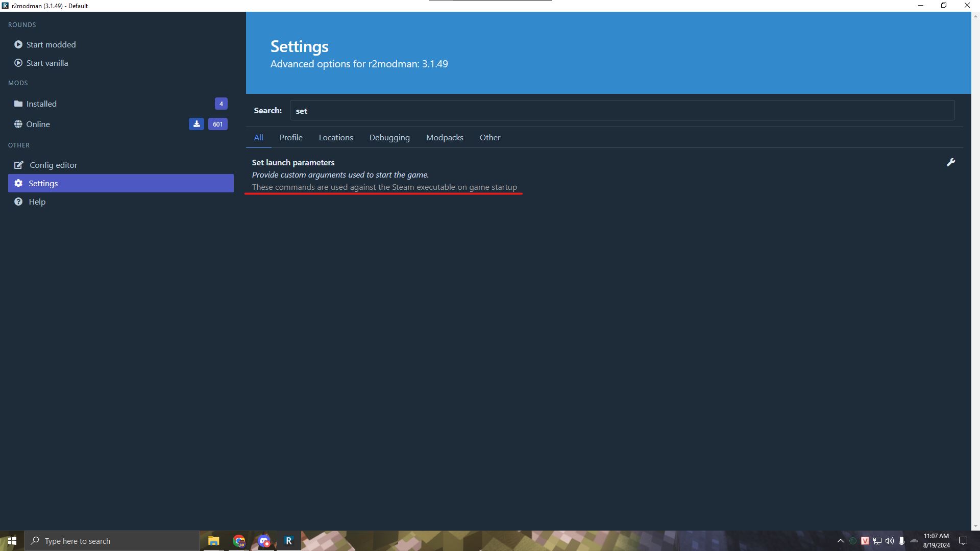Image resolution: width=980 pixels, height=551 pixels.
Task: Open the Help page
Action: [37, 202]
